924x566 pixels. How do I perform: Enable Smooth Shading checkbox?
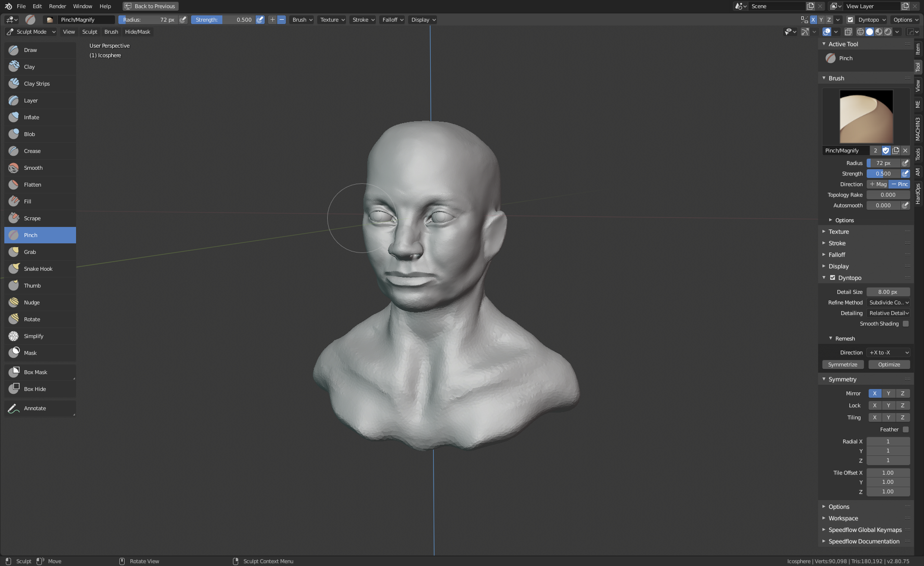point(906,324)
